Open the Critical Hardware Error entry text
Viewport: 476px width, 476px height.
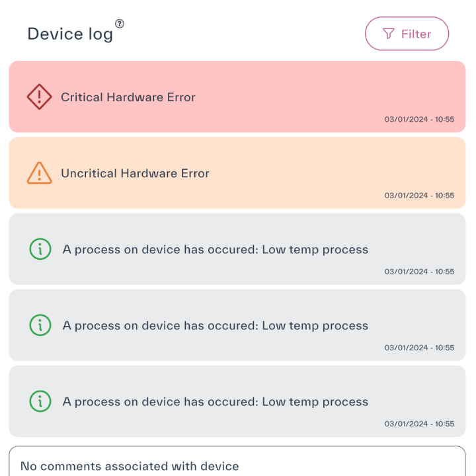pos(128,97)
